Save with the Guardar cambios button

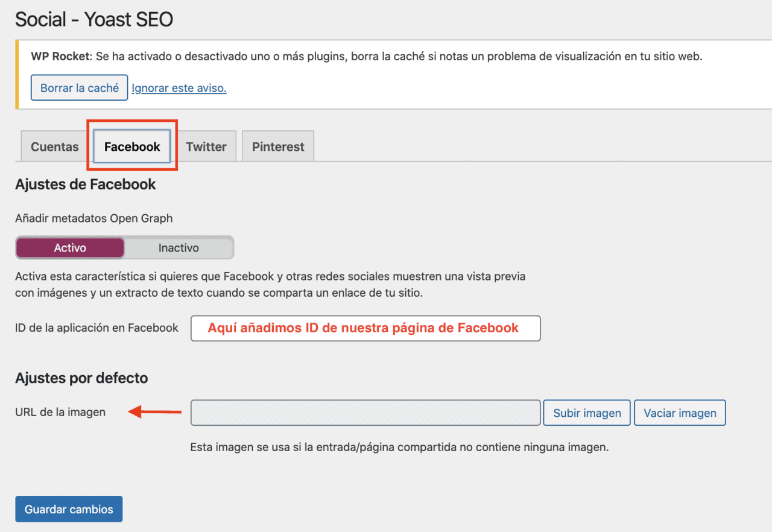(69, 509)
